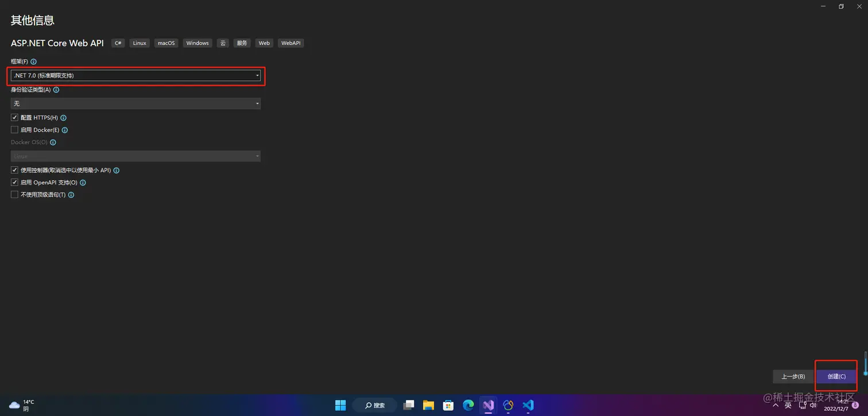Click the WebAPI tag
Screen dimensions: 868x416
tap(291, 43)
